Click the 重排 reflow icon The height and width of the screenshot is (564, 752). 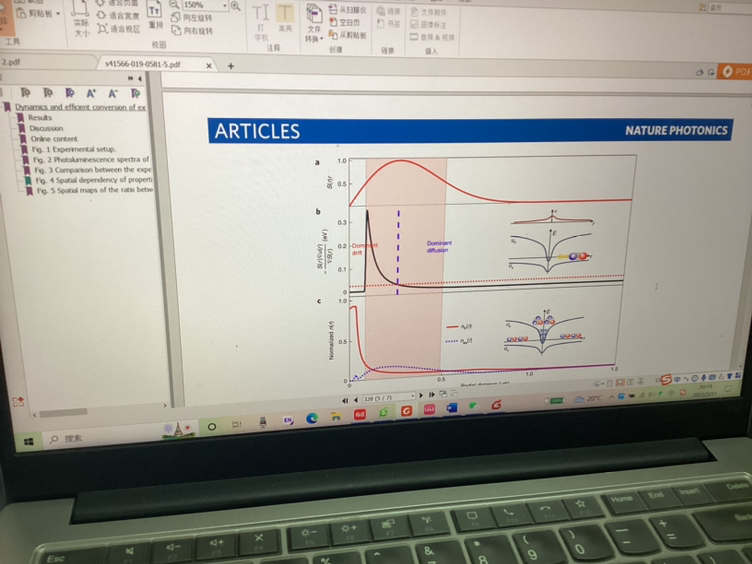[155, 16]
